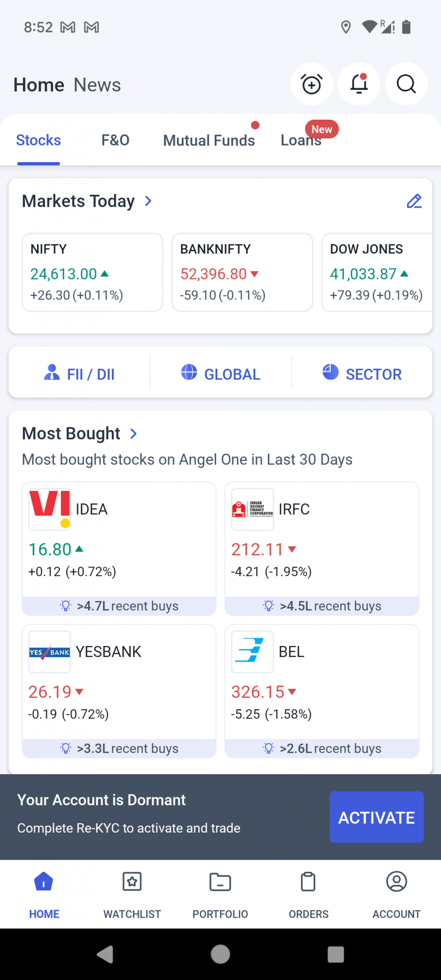The image size is (441, 980).
Task: Expand Most Bought chevron arrow
Action: 133,434
